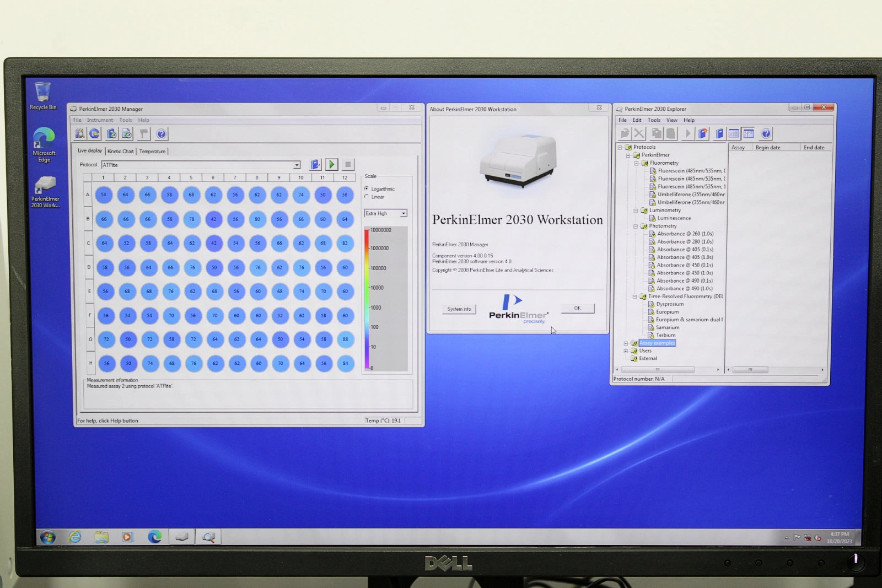This screenshot has width=882, height=588.
Task: Collapse the Luminometry folder node
Action: (636, 211)
